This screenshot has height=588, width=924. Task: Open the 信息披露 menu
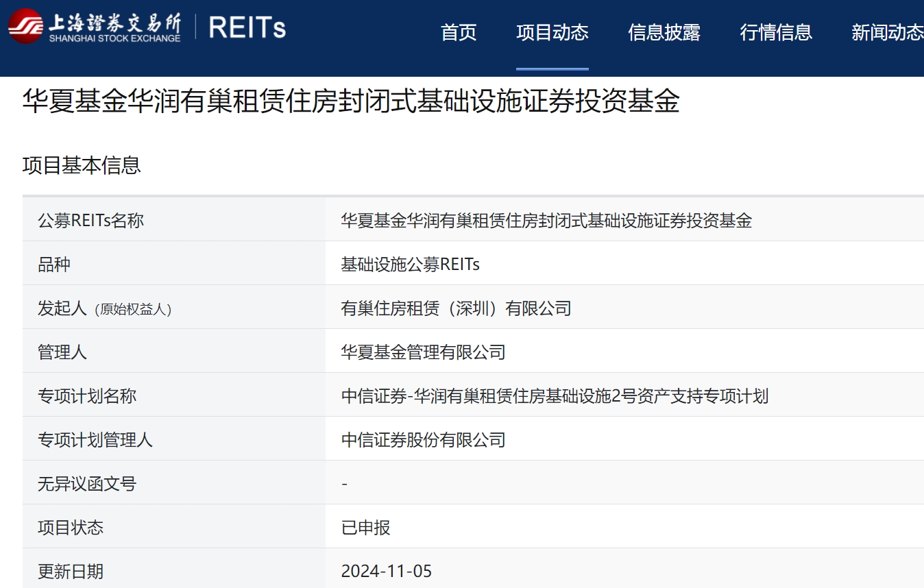(664, 32)
